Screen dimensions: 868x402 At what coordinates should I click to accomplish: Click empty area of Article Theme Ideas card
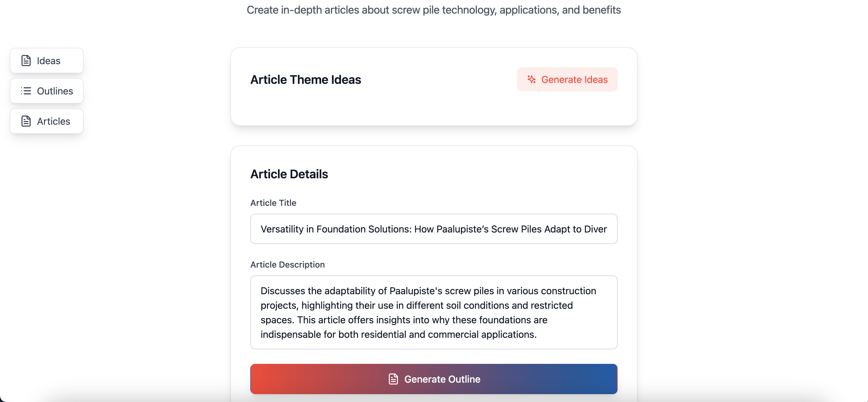pyautogui.click(x=434, y=108)
